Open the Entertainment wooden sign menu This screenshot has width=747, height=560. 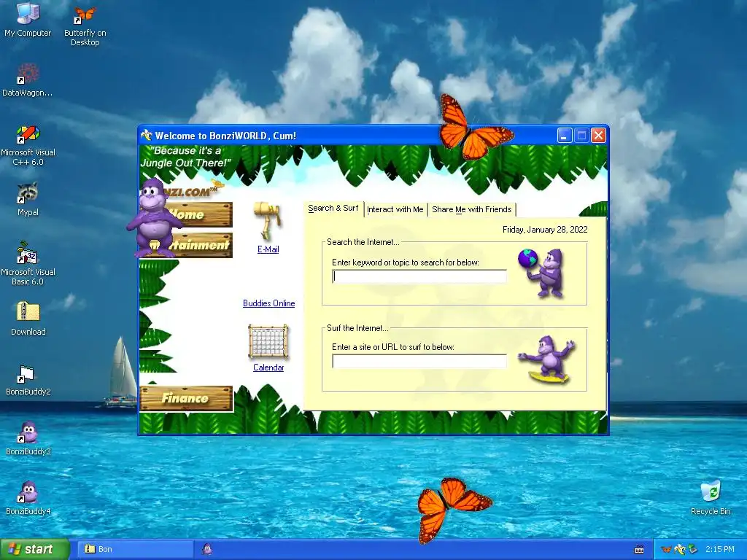tap(203, 245)
